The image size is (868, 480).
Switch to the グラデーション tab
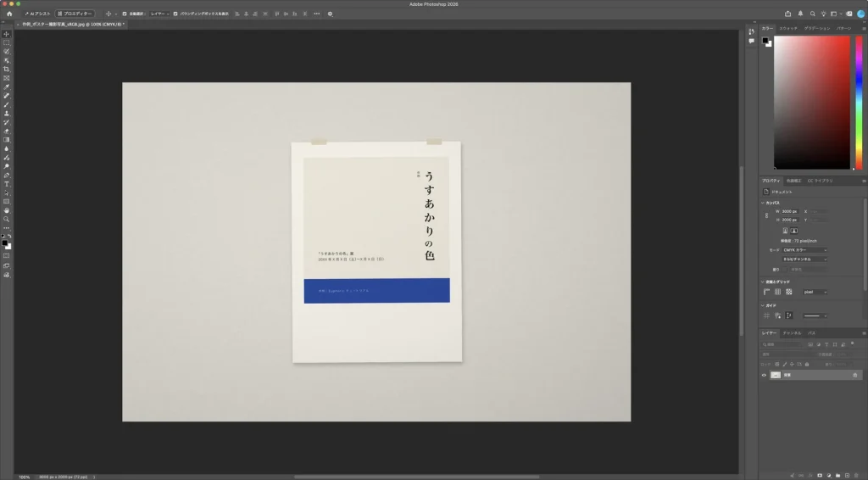[817, 28]
